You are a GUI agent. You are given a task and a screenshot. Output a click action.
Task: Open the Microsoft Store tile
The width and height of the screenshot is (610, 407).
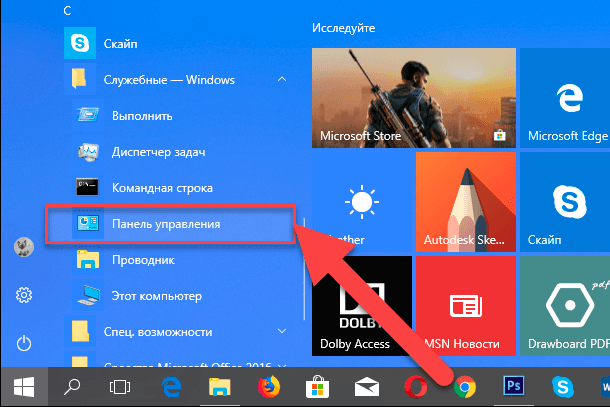pos(414,98)
